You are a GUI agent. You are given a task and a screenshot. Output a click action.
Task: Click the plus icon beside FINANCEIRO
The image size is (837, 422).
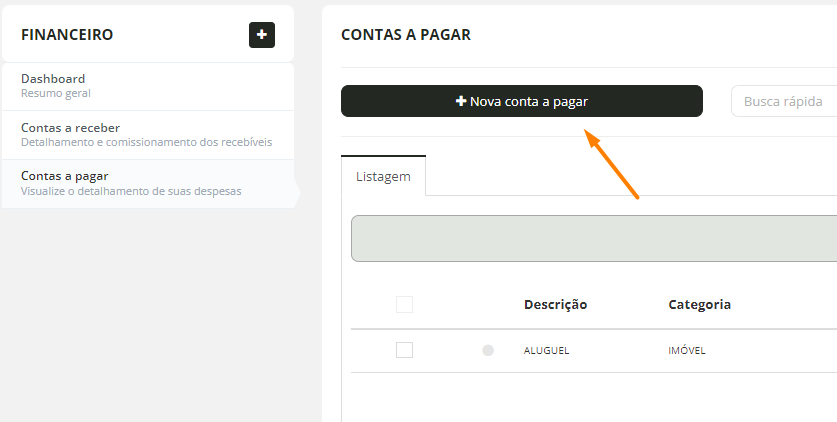click(262, 35)
